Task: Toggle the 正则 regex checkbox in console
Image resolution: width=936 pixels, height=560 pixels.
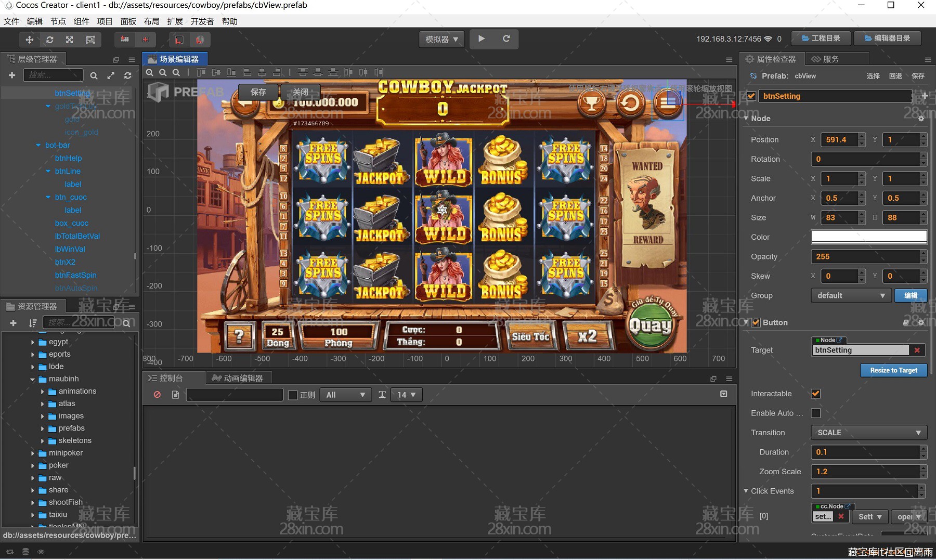Action: click(293, 395)
